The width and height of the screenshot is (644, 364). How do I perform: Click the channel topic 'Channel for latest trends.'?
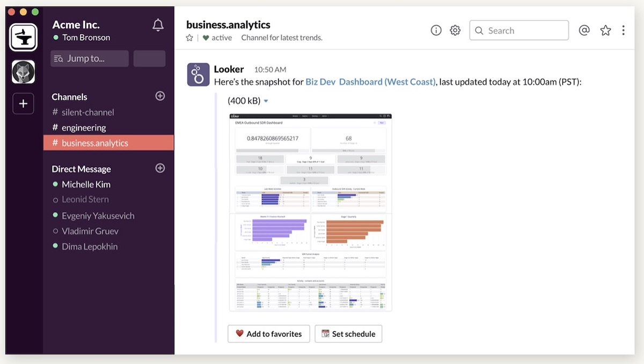click(282, 38)
